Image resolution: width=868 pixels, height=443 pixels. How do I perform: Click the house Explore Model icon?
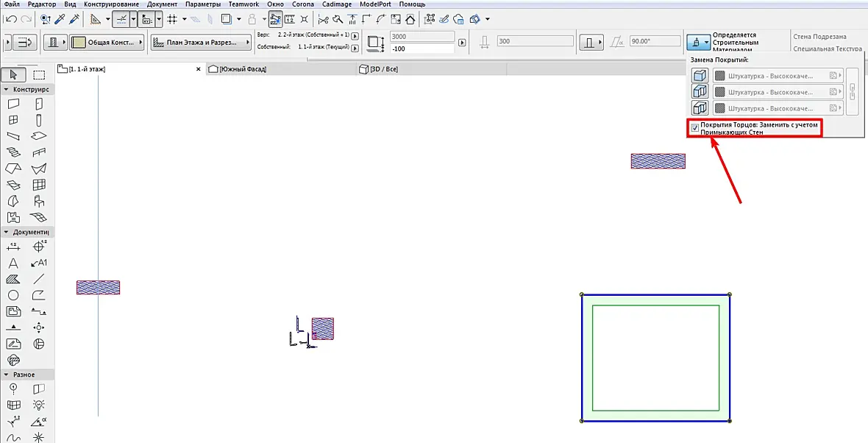(410, 19)
